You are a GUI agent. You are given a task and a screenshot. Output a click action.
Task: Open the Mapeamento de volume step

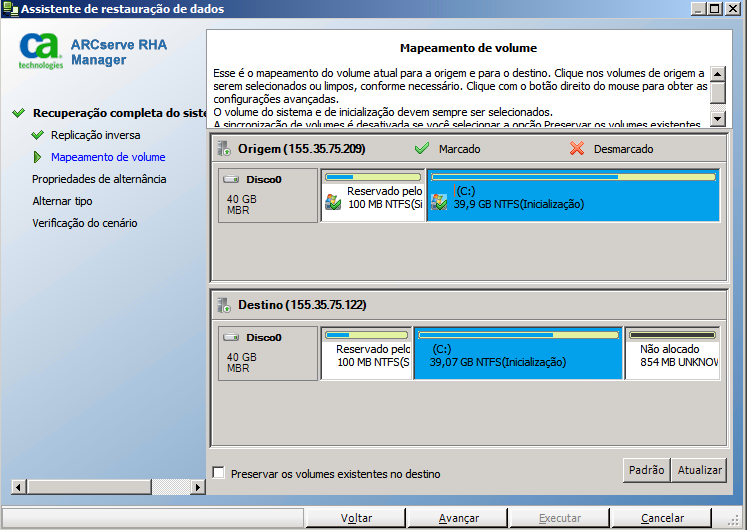point(108,157)
